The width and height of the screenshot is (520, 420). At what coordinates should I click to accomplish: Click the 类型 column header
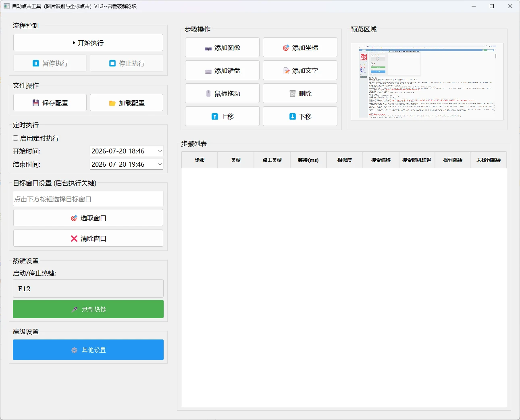236,160
